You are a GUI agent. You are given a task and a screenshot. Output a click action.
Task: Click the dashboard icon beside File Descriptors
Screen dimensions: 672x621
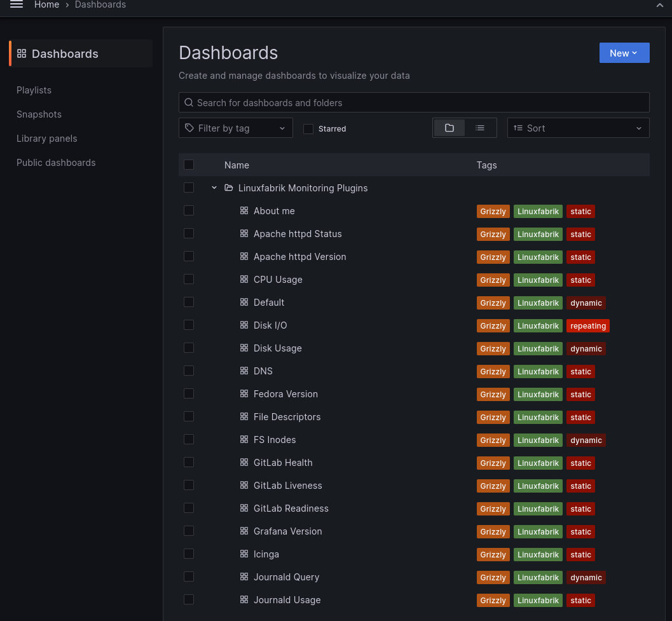(x=244, y=416)
